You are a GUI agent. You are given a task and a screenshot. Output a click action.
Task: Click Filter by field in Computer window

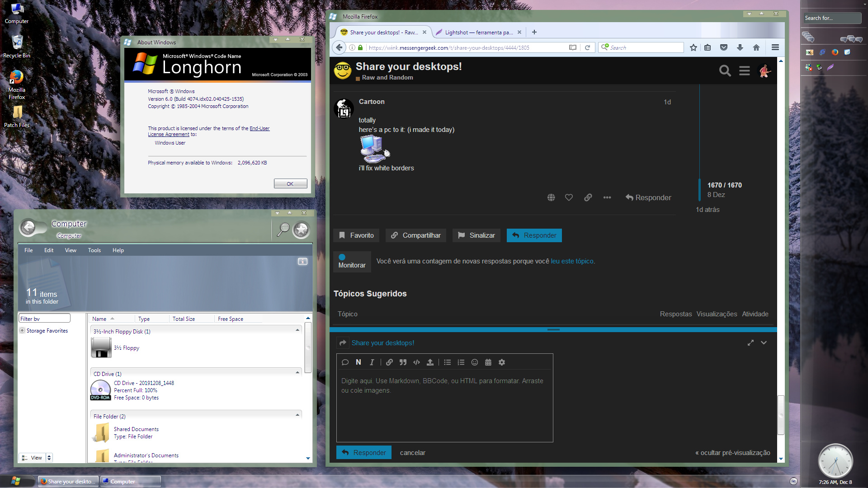tap(44, 319)
